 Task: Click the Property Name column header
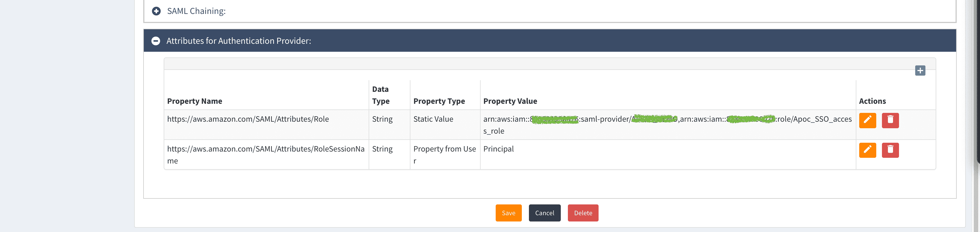click(x=194, y=101)
